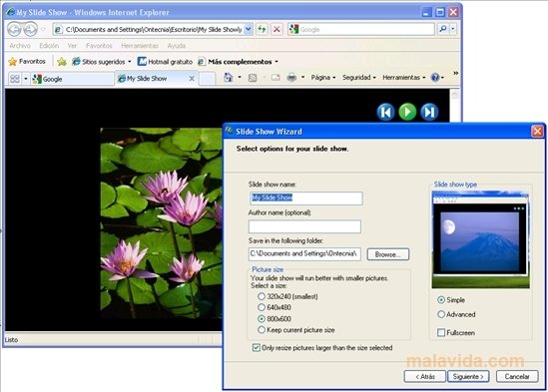Open the Herramientas command bar dropdown
The height and width of the screenshot is (392, 548).
point(404,77)
